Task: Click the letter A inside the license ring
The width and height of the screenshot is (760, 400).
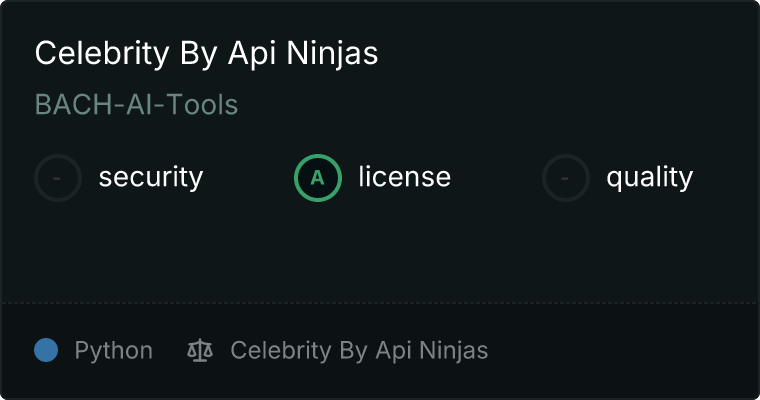Action: 317,178
